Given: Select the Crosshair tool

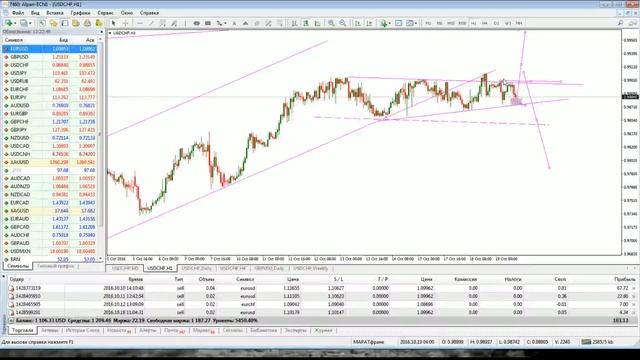Looking at the screenshot, I should [125, 23].
